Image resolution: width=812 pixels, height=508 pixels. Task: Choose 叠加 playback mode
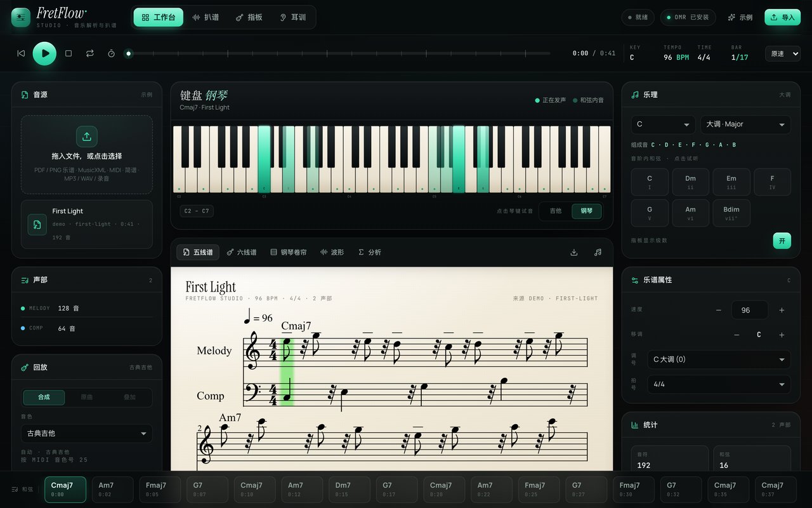129,397
